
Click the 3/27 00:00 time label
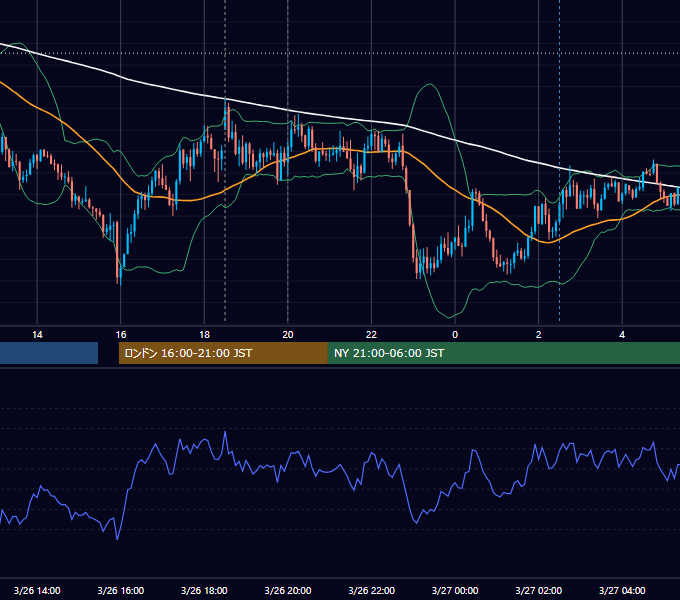455,590
